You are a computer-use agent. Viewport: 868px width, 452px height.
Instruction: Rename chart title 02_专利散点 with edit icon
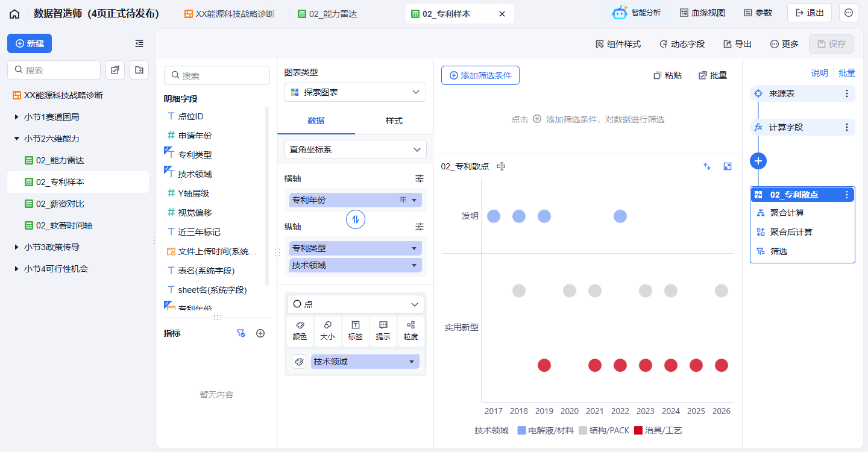pos(500,166)
